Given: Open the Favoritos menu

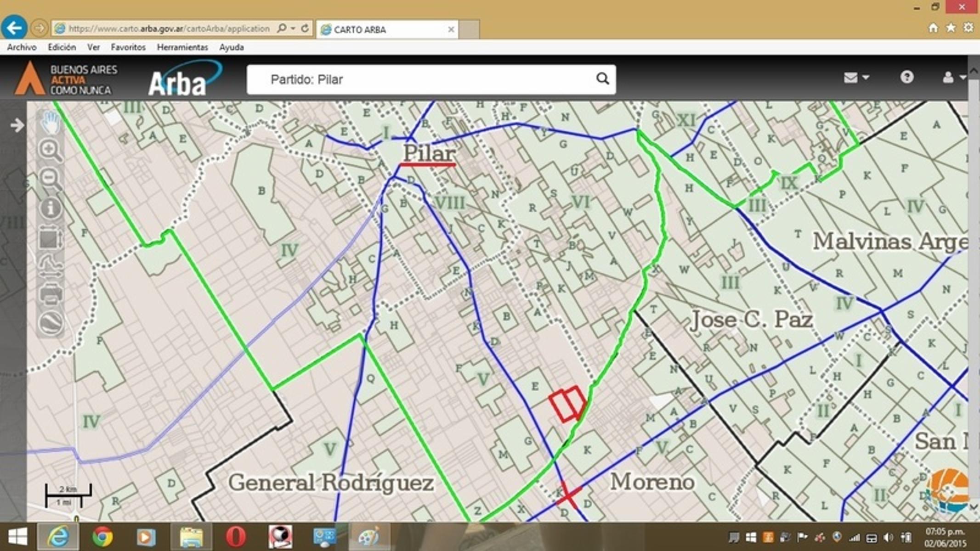Looking at the screenshot, I should coord(128,47).
